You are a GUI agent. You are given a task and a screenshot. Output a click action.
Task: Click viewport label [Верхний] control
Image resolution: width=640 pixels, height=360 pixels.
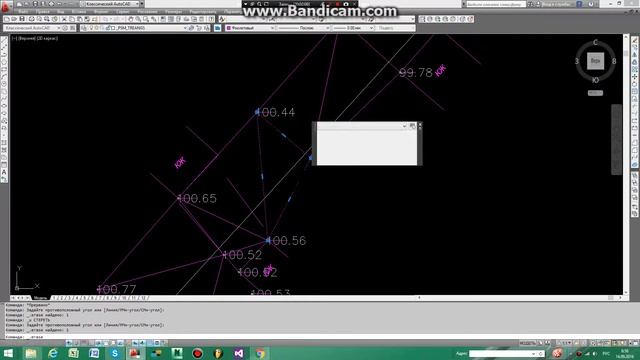pyautogui.click(x=27, y=38)
